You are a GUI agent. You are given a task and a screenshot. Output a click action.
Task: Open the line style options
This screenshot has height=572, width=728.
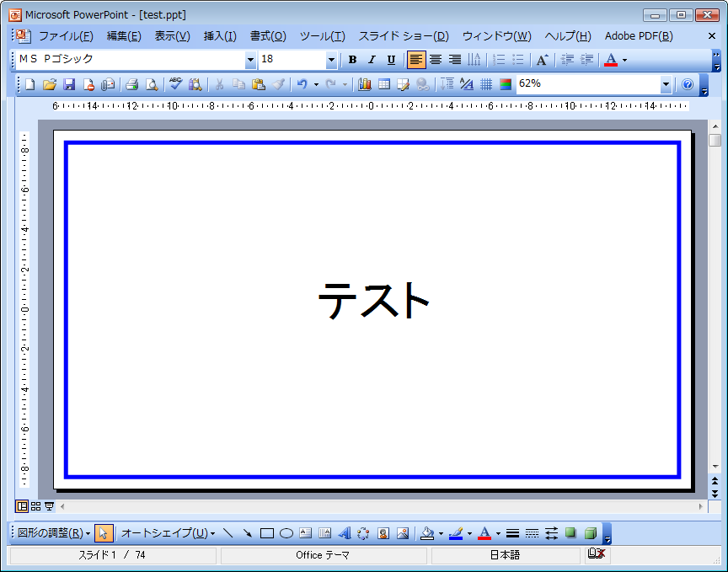click(512, 533)
